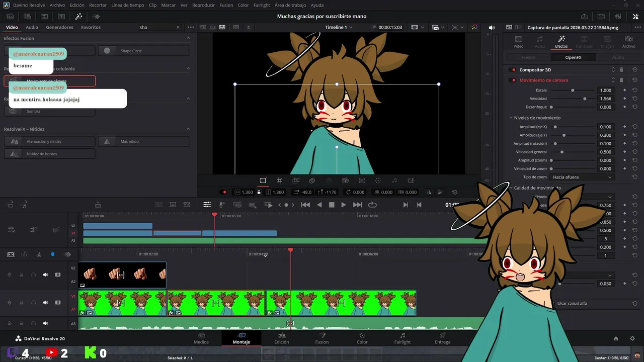The image size is (644, 362).
Task: Adjust the Velocidad slider handle
Action: click(x=585, y=99)
